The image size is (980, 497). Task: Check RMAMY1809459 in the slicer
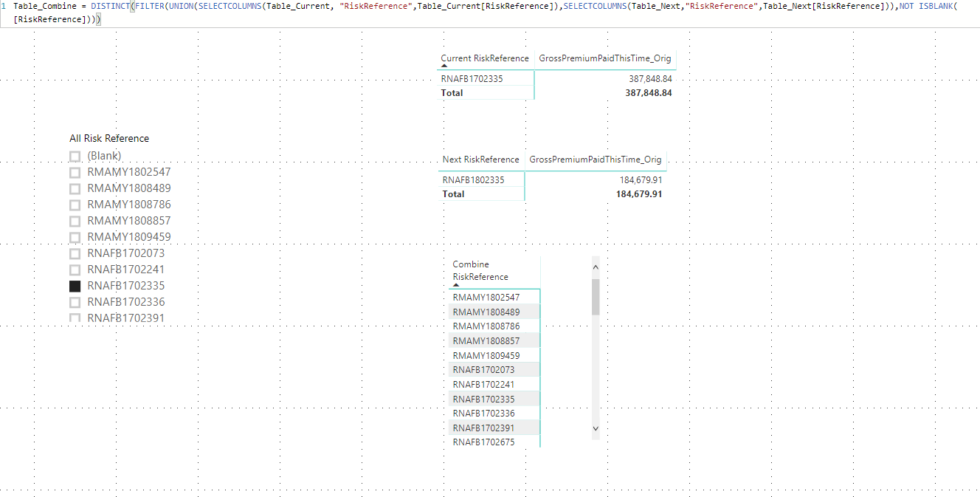pos(75,238)
